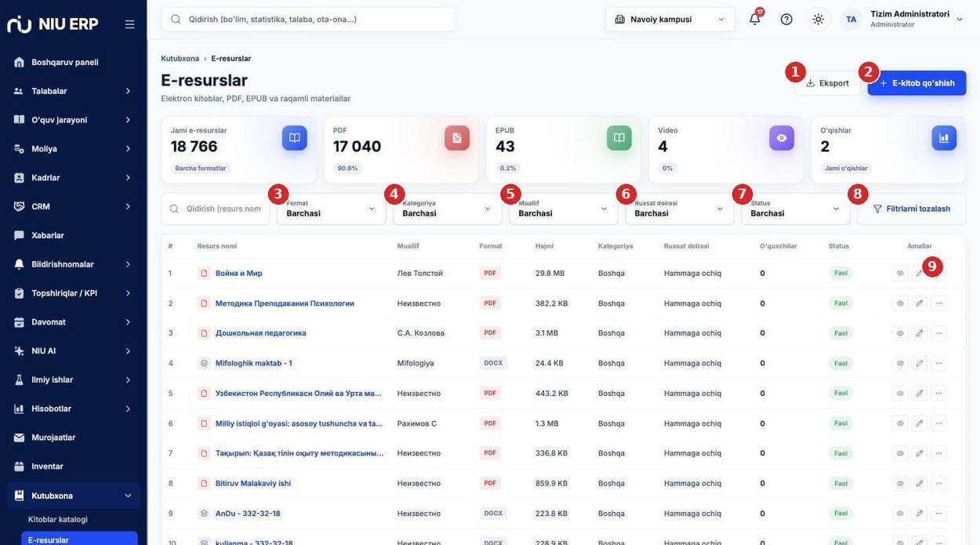Screen dimensions: 980x545
Task: View Bitiruv Malakaviy ishi with eye icon
Action: point(900,483)
